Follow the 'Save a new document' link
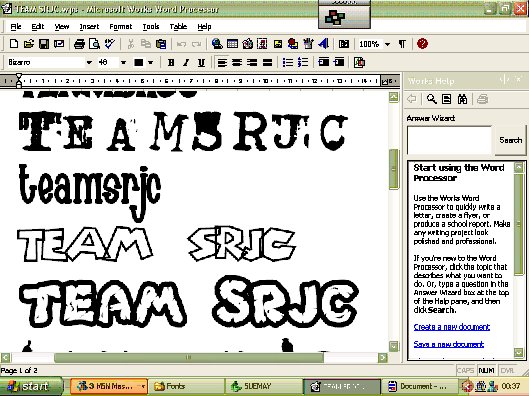 [x=449, y=344]
